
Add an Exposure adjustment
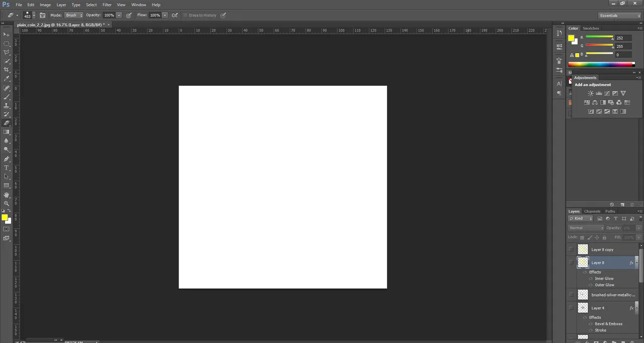(615, 93)
